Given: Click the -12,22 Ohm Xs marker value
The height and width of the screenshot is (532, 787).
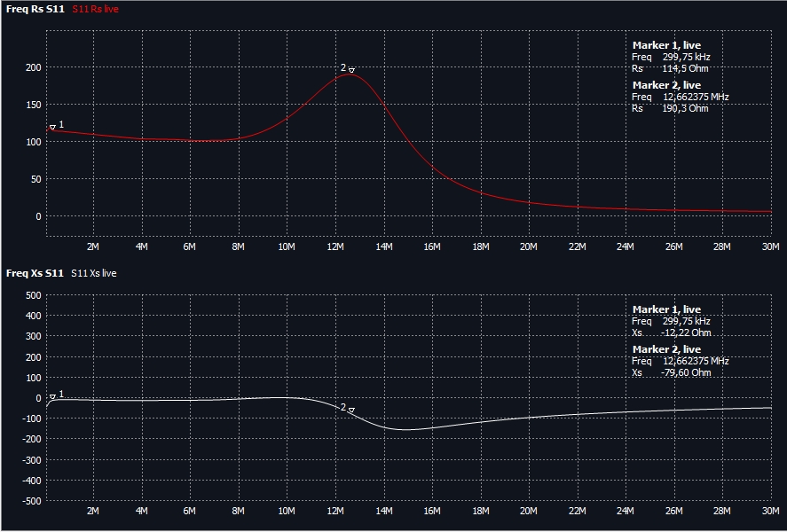Looking at the screenshot, I should point(686,333).
